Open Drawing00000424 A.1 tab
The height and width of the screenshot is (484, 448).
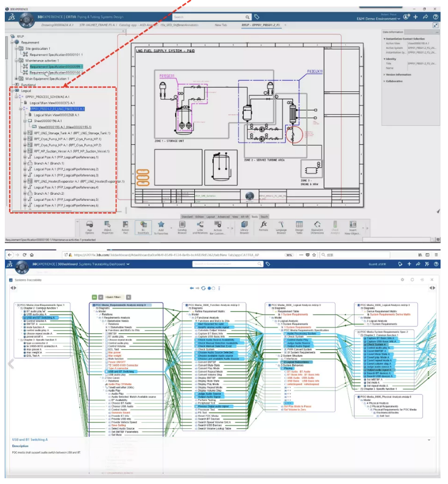coord(57,25)
